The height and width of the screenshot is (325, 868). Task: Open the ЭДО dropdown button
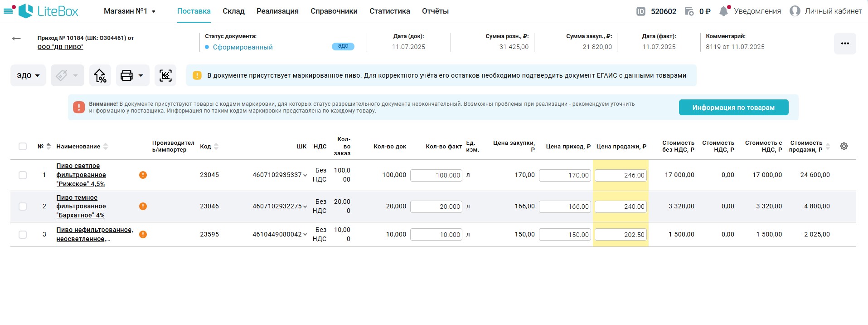(28, 76)
